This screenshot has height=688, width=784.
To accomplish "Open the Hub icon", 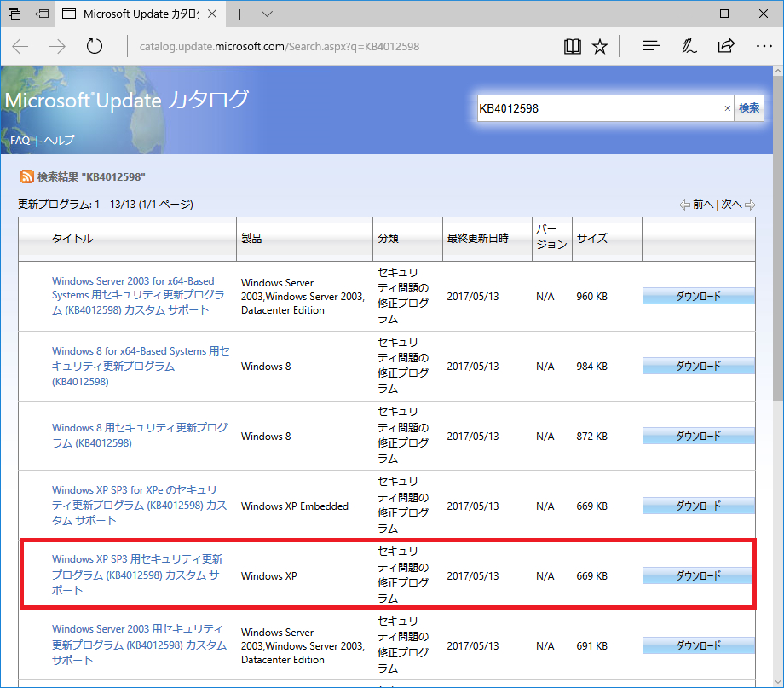I will [x=652, y=47].
